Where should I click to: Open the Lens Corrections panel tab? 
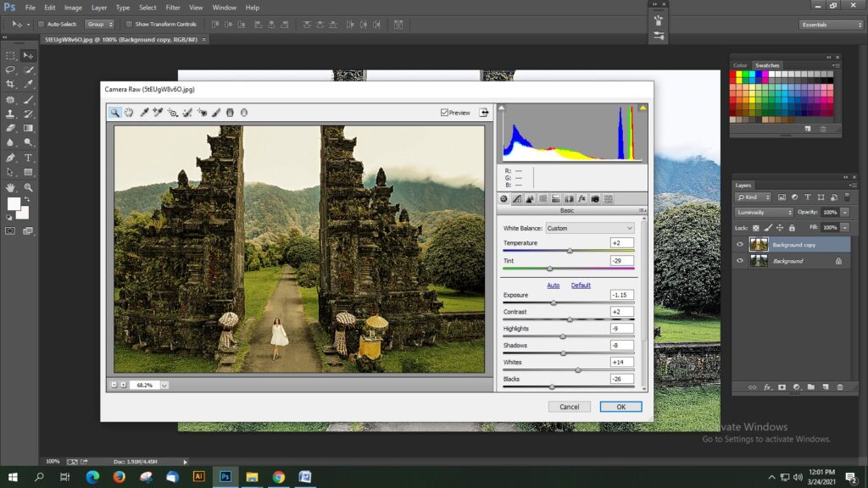569,198
